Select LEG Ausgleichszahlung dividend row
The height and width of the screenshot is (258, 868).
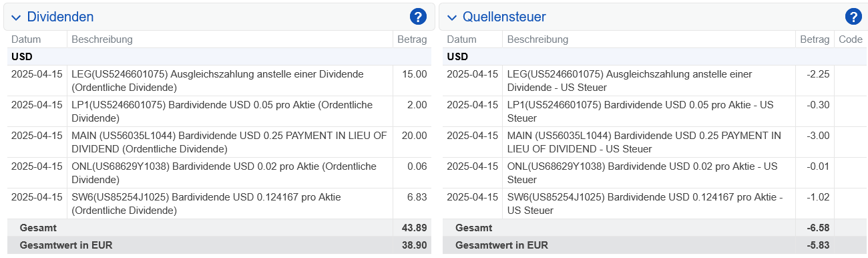(x=219, y=80)
